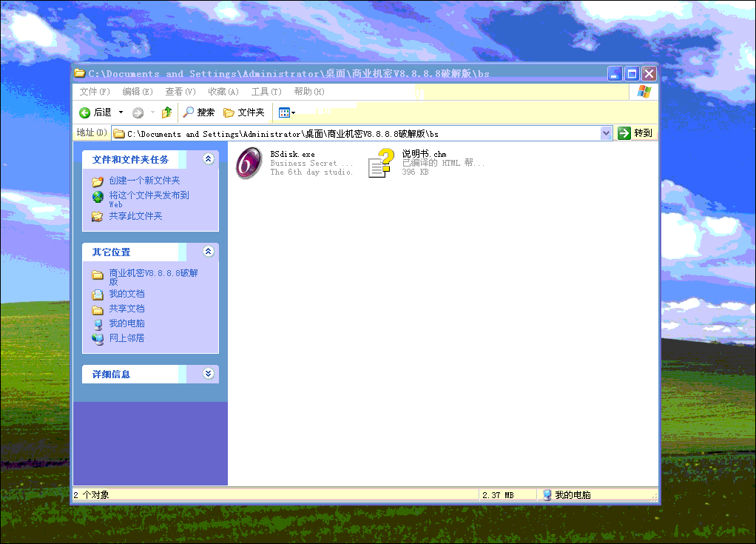Click 创建一个新文件夹 link
This screenshot has height=544, width=756.
[144, 181]
